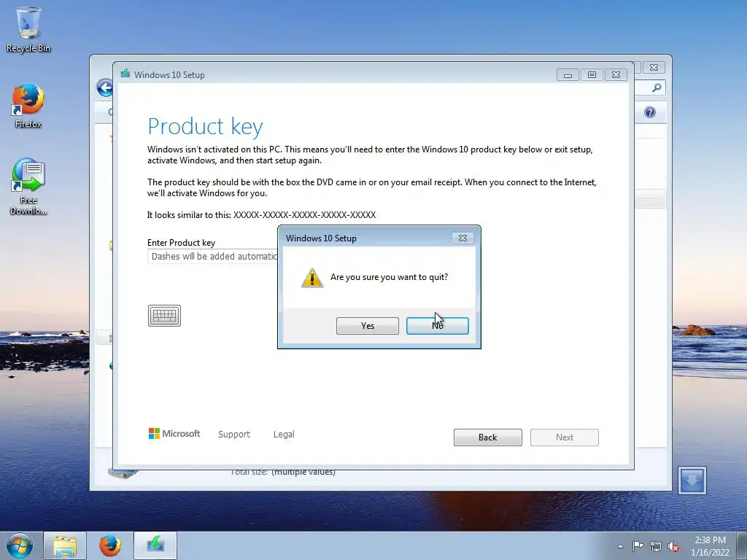Click the Firefox taskbar icon

point(110,545)
